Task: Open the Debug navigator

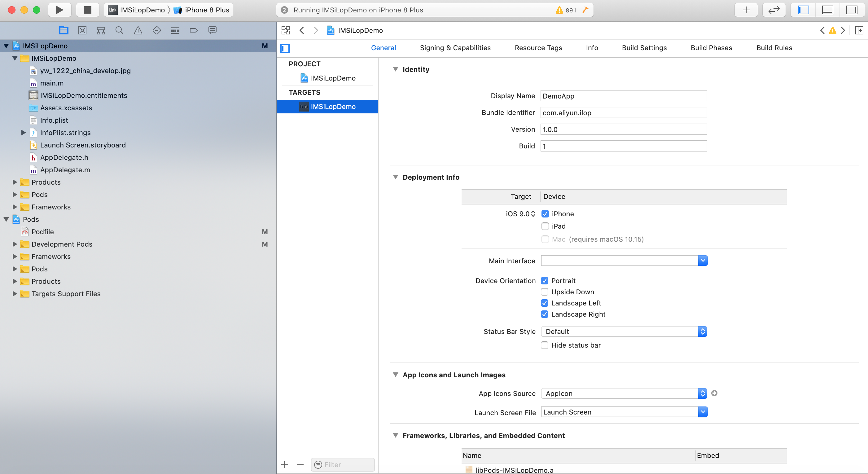Action: pyautogui.click(x=175, y=30)
